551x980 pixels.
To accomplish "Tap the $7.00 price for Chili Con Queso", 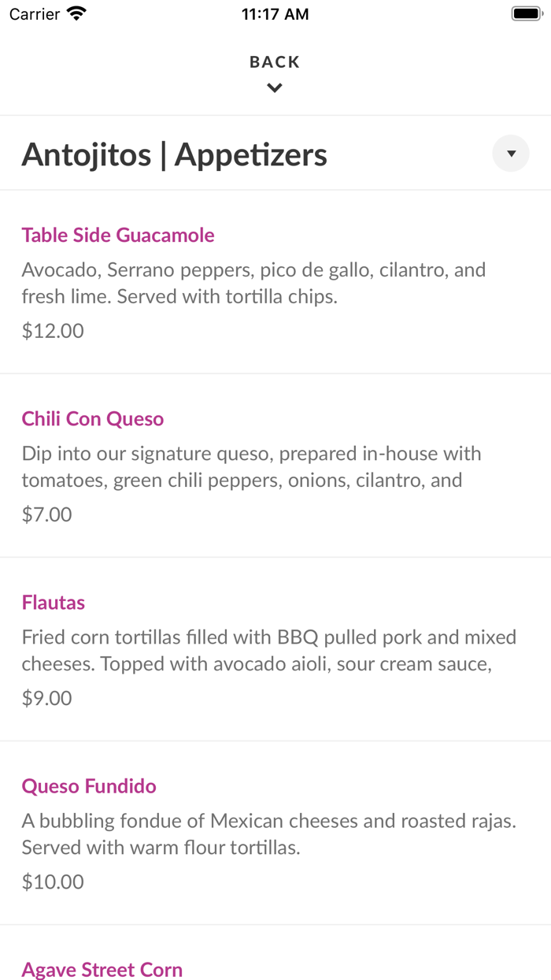I will pyautogui.click(x=46, y=514).
